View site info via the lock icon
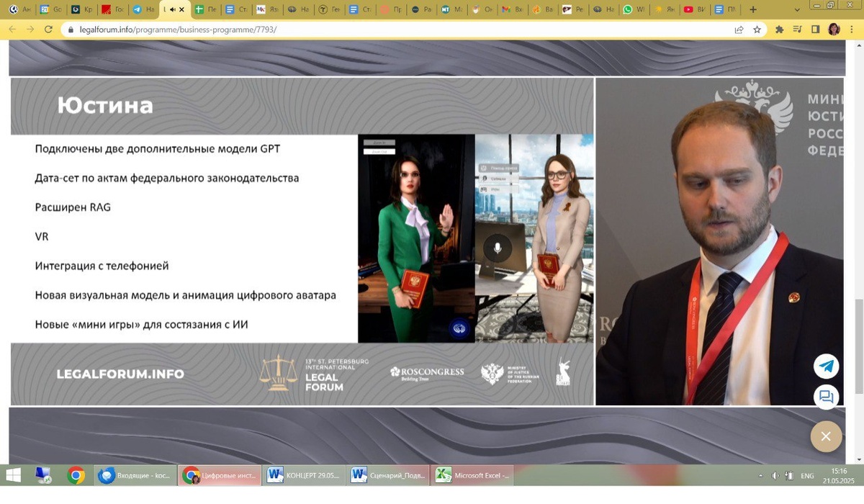 (x=71, y=30)
